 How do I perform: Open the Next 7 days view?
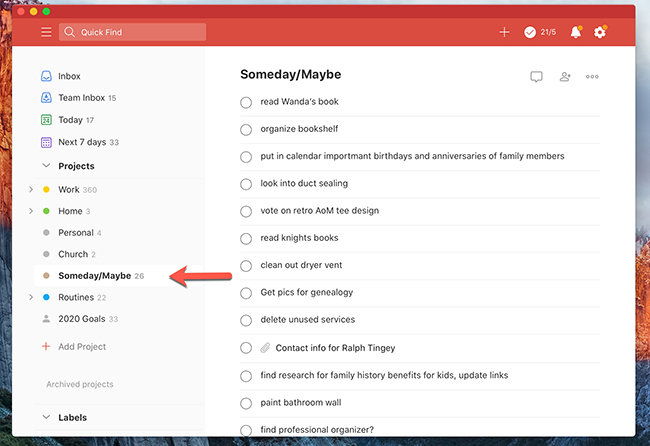(80, 142)
